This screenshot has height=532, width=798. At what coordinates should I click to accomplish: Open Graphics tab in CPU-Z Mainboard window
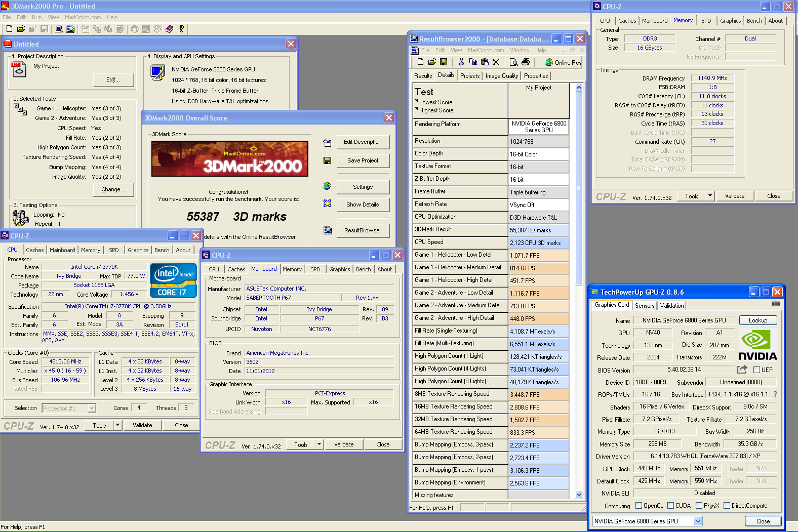point(340,269)
